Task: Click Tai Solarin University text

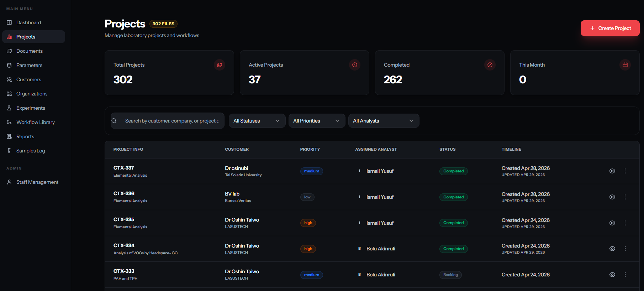Action: pos(243,175)
